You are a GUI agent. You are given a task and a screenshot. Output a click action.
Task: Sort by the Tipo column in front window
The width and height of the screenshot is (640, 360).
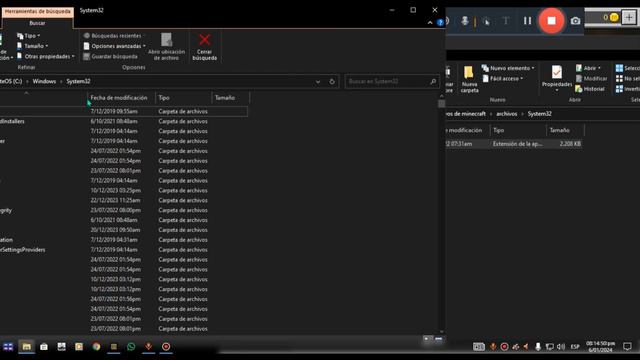tap(184, 98)
